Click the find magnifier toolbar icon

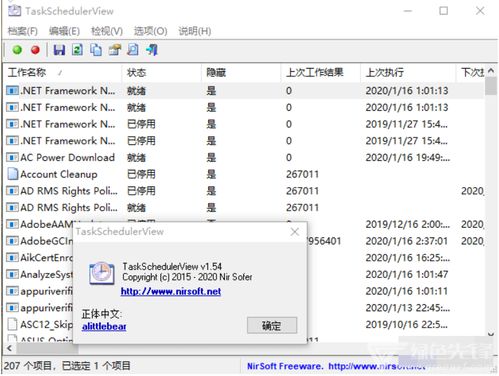point(133,50)
